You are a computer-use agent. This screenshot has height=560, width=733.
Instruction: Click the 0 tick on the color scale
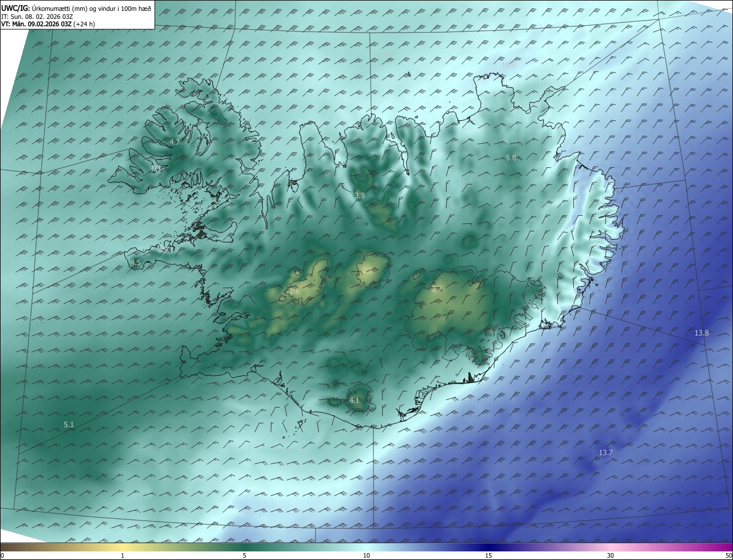click(2, 556)
